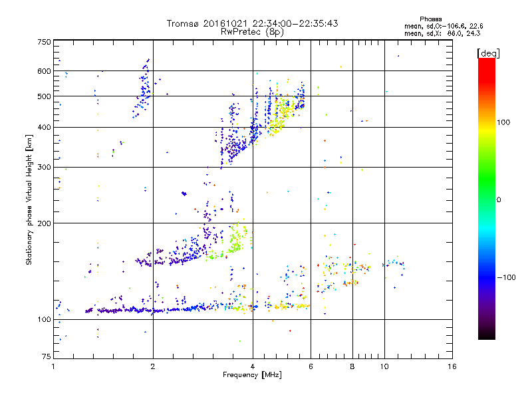
Task: Click the "Frequency [MHz]" x-axis label
Action: click(252, 375)
